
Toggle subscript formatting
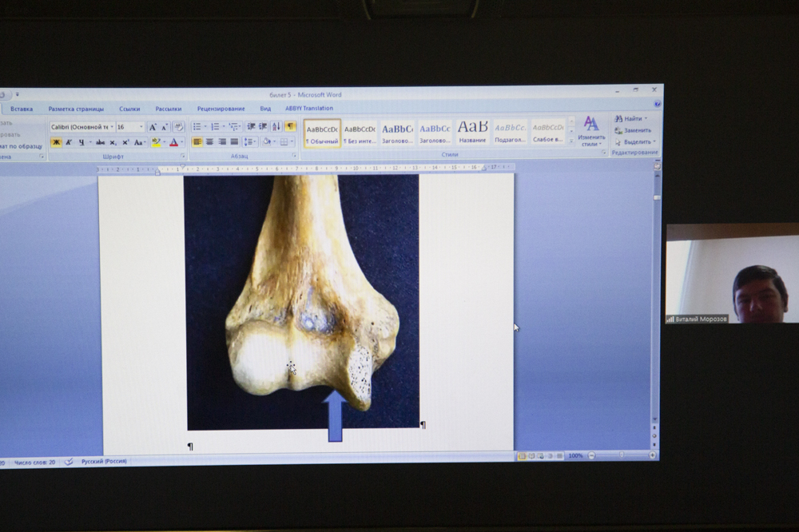point(113,143)
